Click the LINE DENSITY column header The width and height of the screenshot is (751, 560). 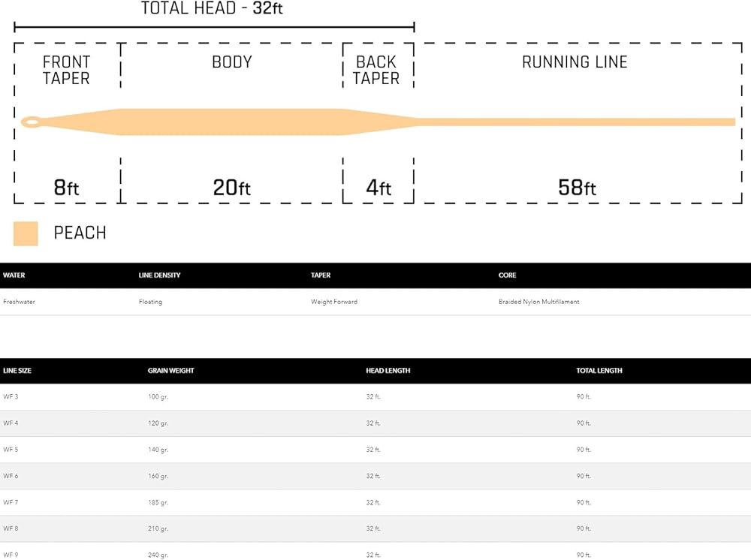coord(159,275)
